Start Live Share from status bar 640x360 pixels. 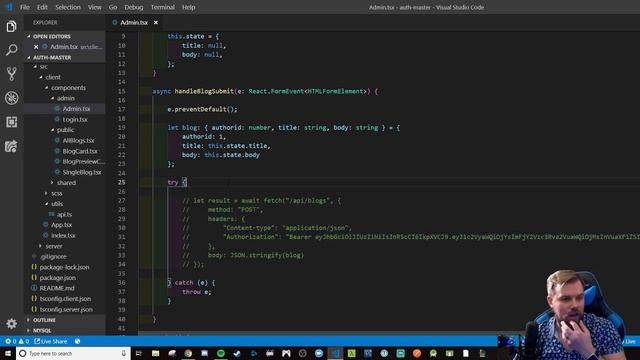click(51, 341)
